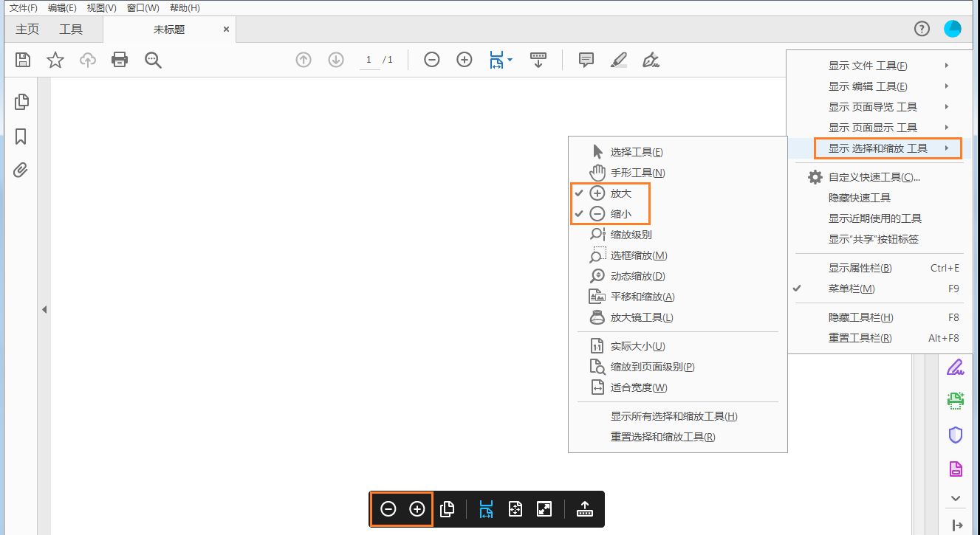Collapse the left navigation pane arrow

point(44,309)
